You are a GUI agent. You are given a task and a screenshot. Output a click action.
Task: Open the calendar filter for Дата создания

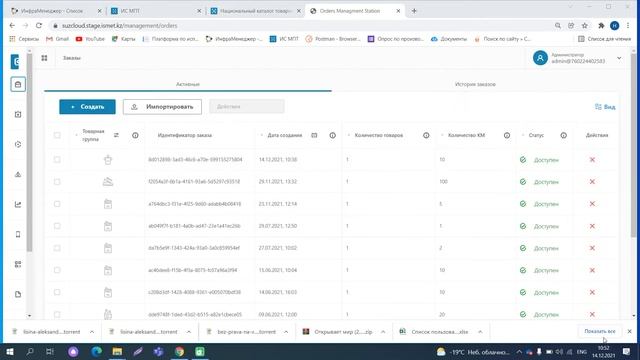click(314, 135)
